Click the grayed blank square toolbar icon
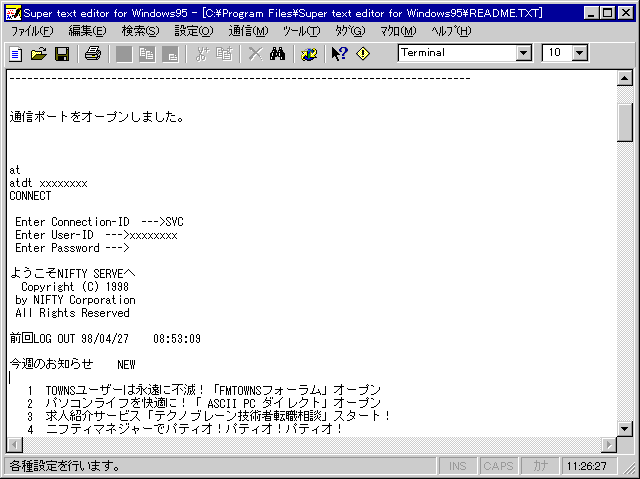The image size is (640, 479). tap(124, 54)
